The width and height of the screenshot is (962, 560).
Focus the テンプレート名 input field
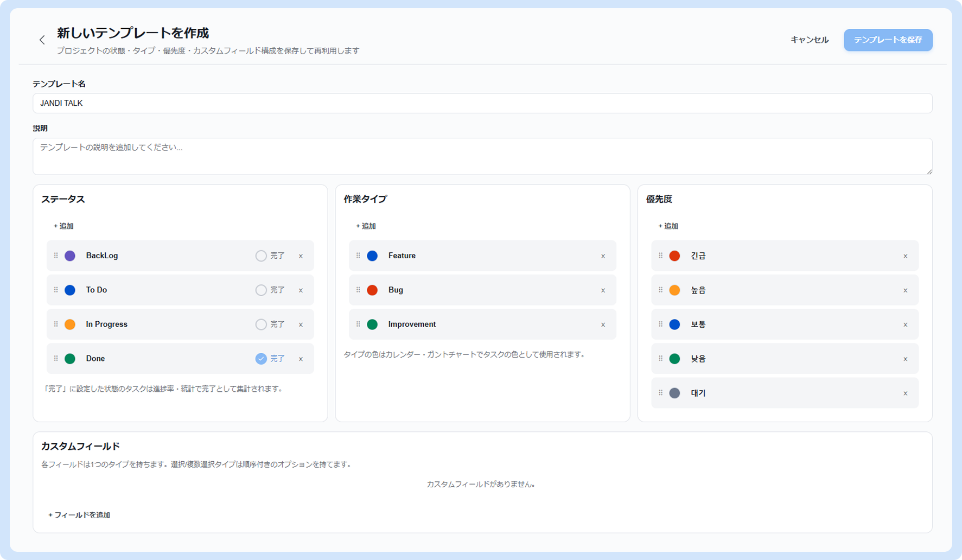pos(482,103)
